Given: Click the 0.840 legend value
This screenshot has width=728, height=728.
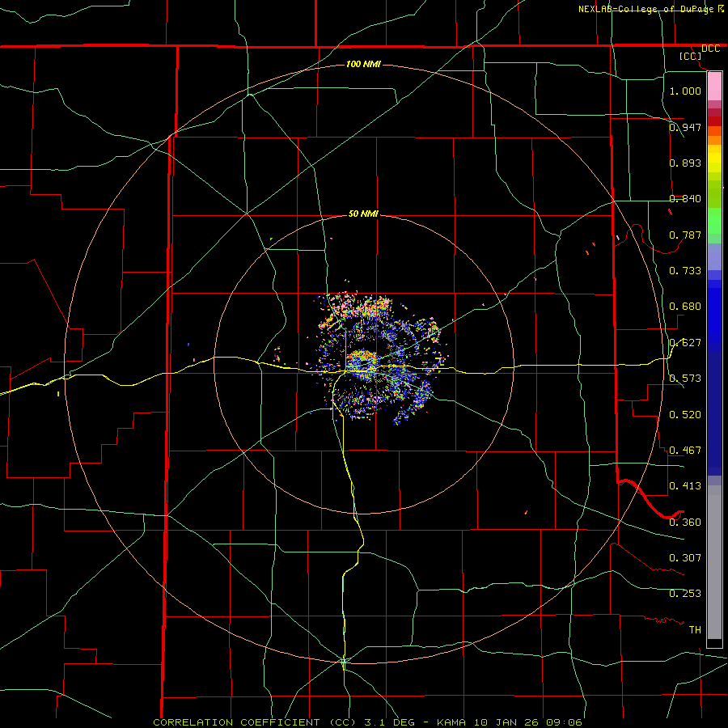Looking at the screenshot, I should 685,199.
